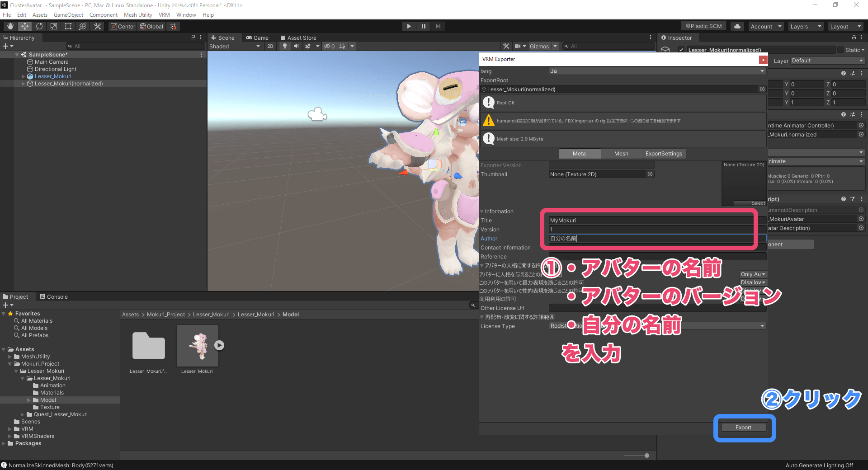Select the Lesser_Mokuri prefab thumbnail in Project
This screenshot has height=470, width=868.
(x=197, y=346)
